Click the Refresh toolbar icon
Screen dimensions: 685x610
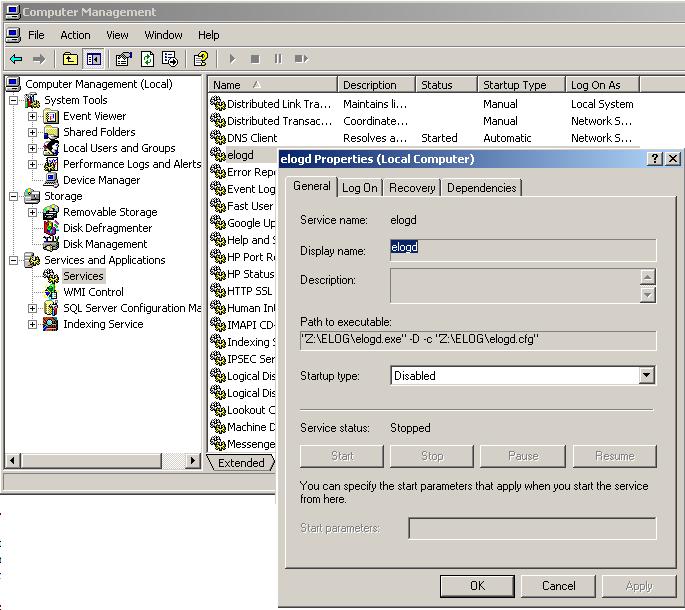(147, 59)
